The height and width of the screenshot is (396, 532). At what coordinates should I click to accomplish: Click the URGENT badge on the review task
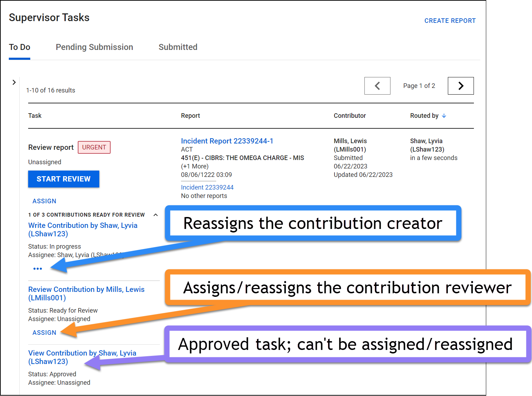(94, 147)
